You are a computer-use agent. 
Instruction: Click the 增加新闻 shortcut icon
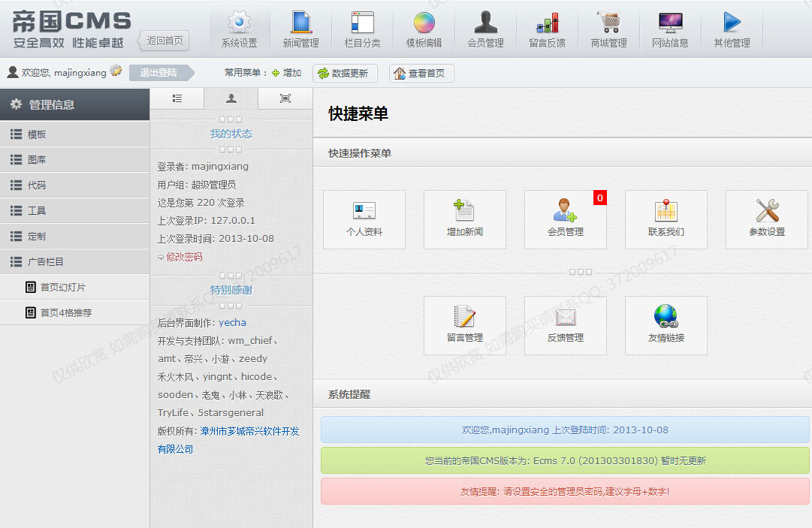coord(464,219)
